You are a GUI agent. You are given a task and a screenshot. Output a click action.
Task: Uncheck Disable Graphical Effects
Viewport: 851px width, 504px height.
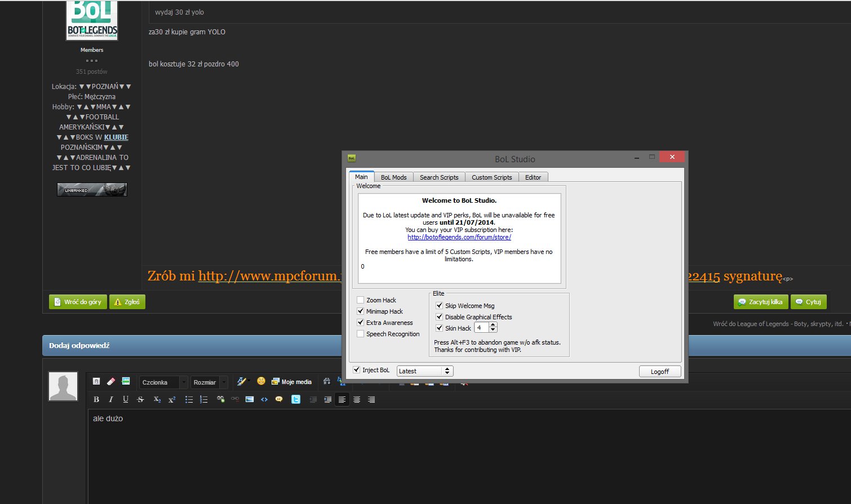pyautogui.click(x=440, y=317)
